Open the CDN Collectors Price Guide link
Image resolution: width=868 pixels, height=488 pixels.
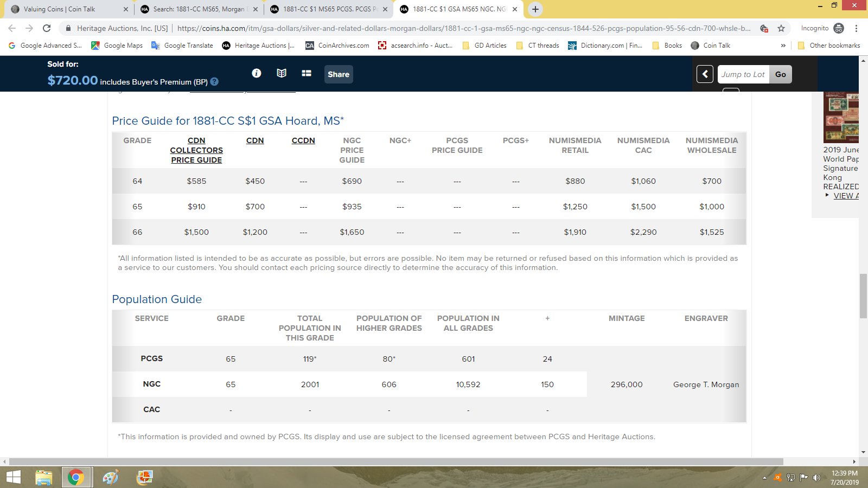pos(196,150)
